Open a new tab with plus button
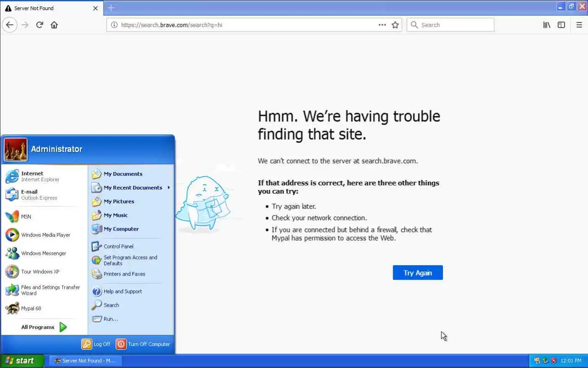Viewport: 588px width, 368px height. point(111,8)
